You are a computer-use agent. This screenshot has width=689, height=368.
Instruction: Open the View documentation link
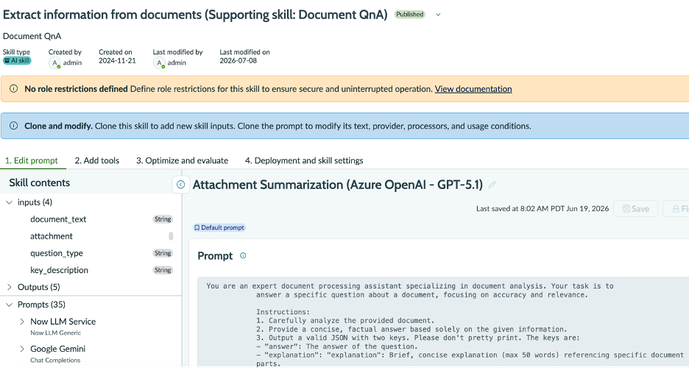click(x=473, y=89)
